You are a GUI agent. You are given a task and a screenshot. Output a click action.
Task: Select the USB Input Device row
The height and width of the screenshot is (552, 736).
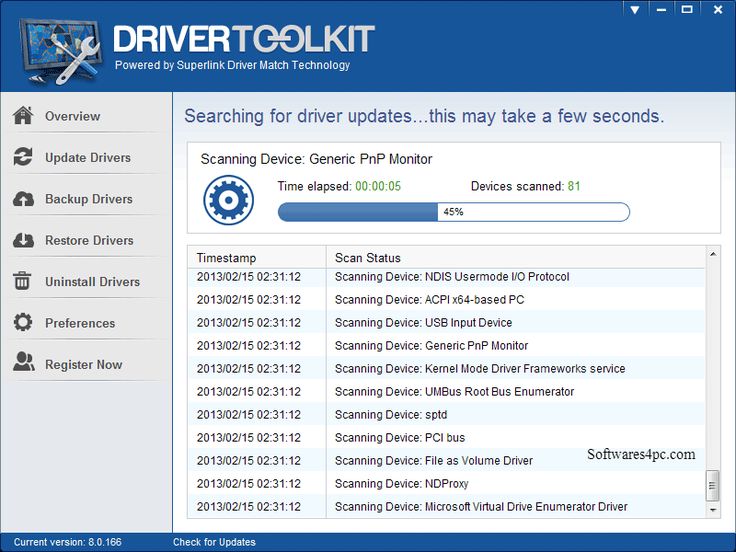446,322
